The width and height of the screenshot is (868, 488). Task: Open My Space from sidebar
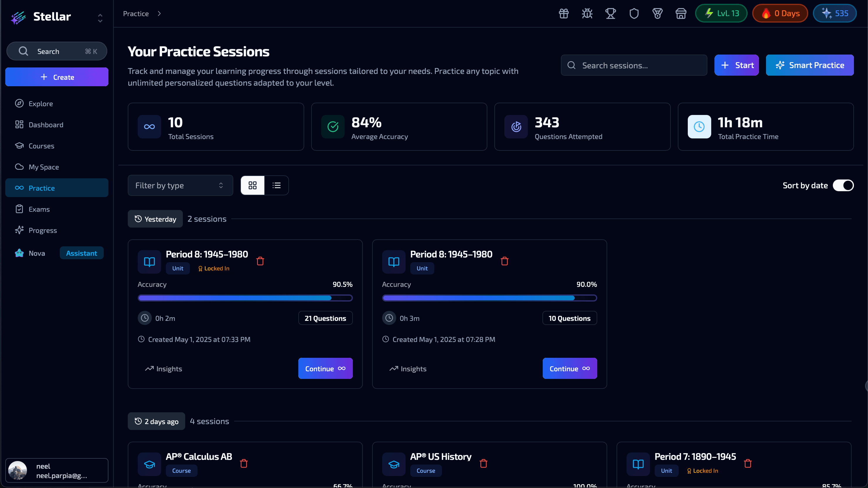click(x=57, y=167)
